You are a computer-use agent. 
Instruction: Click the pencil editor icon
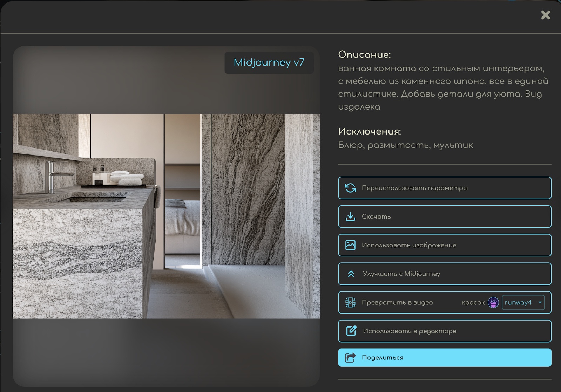tap(351, 331)
